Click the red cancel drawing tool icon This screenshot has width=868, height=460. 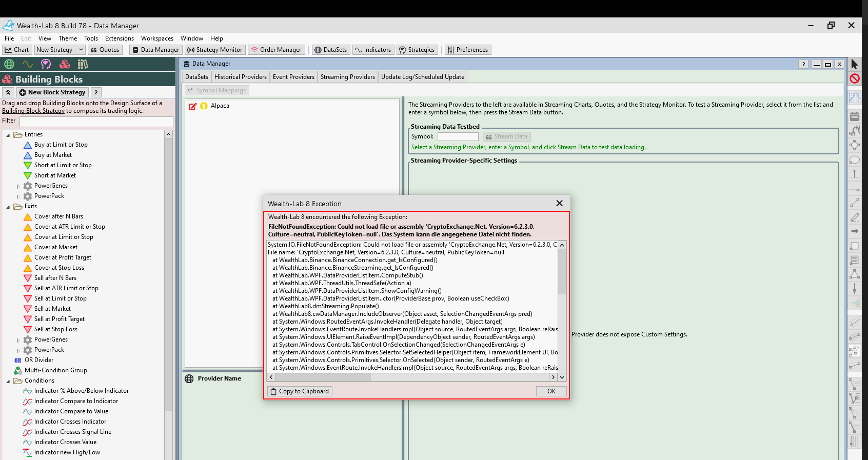pos(855,78)
